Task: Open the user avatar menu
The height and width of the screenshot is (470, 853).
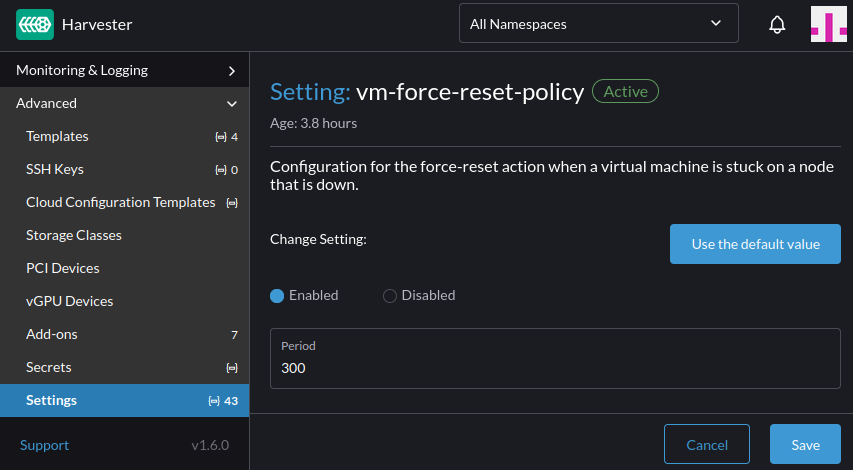Action: click(x=828, y=24)
